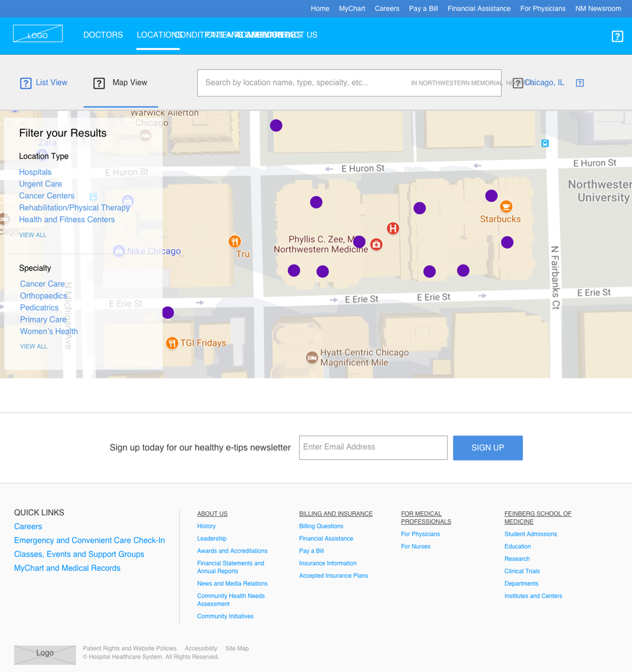Click the location icon before Chicago, IL
632x672 pixels.
[x=518, y=83]
